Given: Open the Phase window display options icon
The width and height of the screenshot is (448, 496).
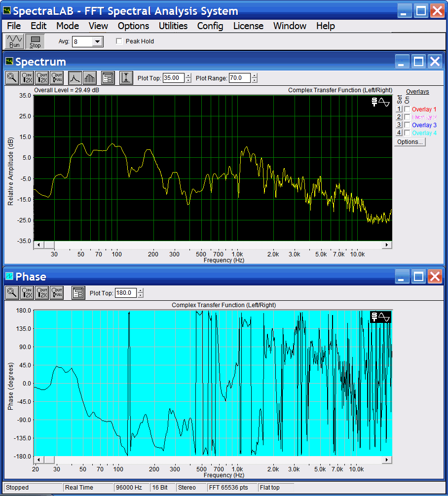Looking at the screenshot, I should pyautogui.click(x=78, y=292).
